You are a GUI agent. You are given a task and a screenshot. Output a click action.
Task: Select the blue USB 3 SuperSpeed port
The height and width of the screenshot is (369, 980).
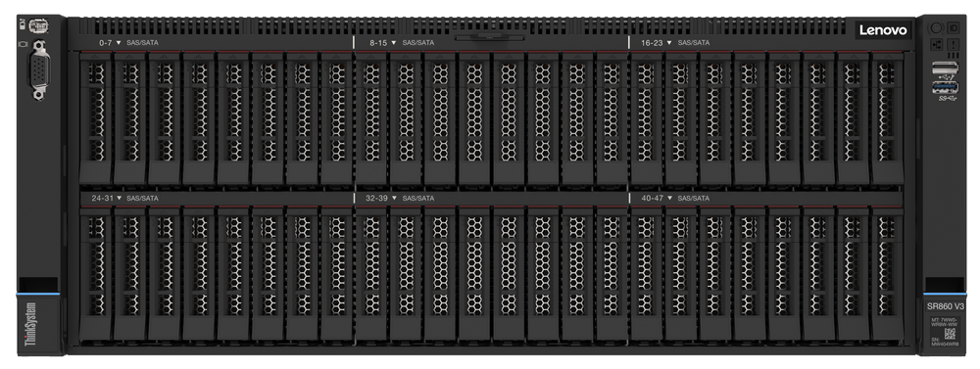coord(945,87)
